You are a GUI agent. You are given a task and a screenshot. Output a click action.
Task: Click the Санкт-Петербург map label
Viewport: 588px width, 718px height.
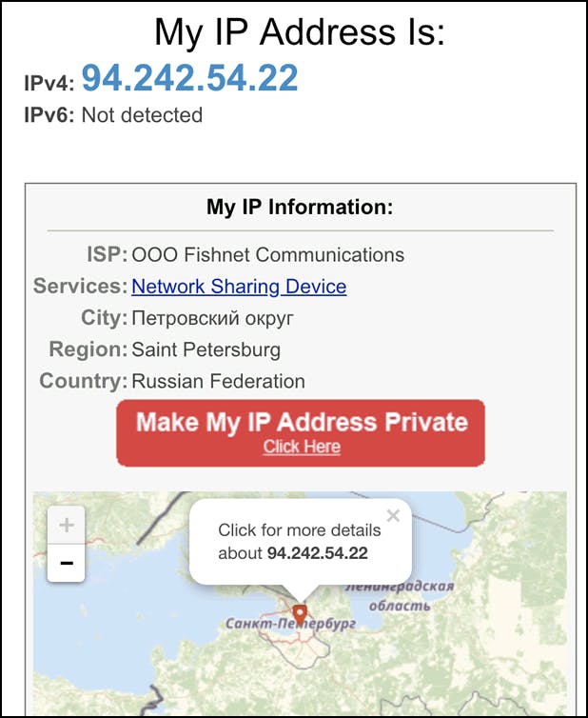(290, 624)
